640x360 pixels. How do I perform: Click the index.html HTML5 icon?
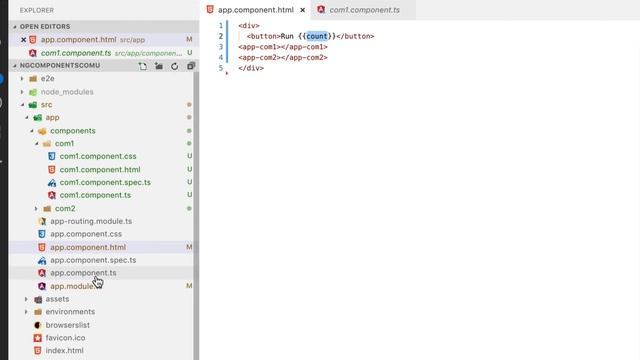point(38,351)
